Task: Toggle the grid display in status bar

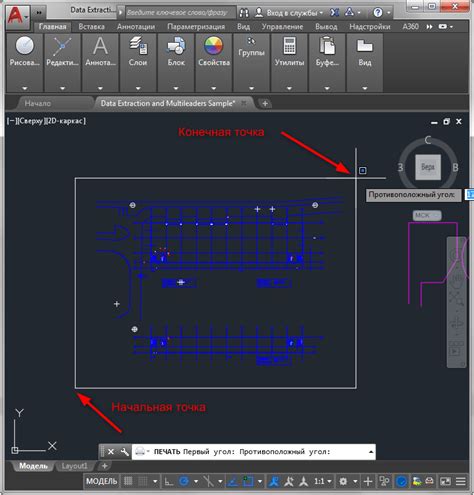Action: [128, 481]
